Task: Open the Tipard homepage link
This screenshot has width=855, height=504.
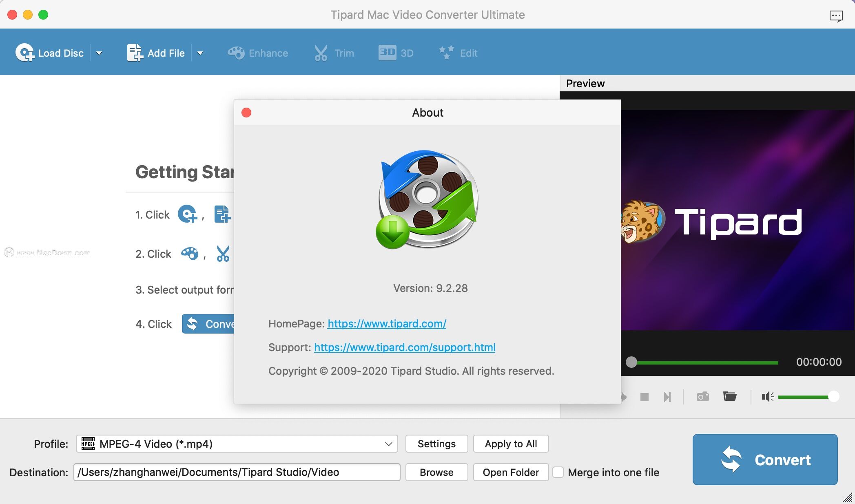Action: (386, 324)
